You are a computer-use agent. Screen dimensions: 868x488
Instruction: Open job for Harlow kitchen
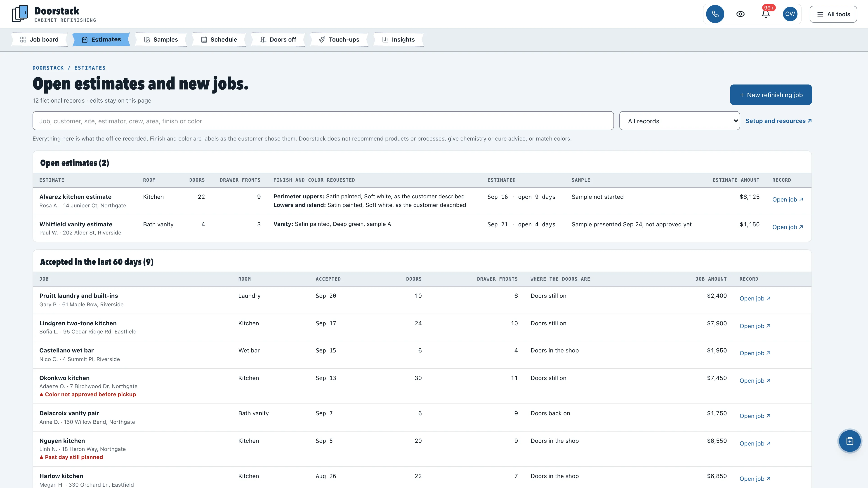755,479
